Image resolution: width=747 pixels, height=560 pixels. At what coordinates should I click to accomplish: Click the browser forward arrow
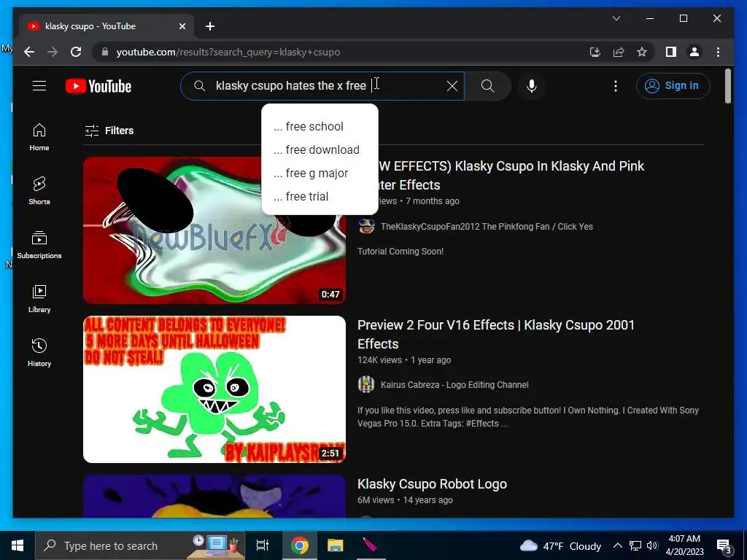click(53, 52)
